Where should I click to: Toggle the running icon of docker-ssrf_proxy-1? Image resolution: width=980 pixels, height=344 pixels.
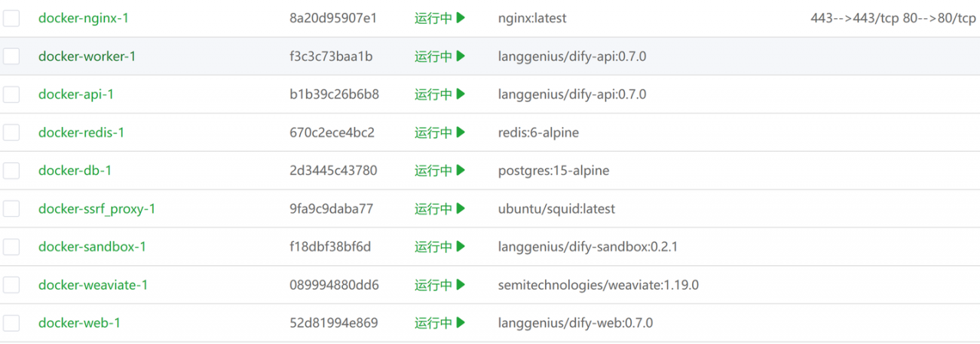[461, 208]
